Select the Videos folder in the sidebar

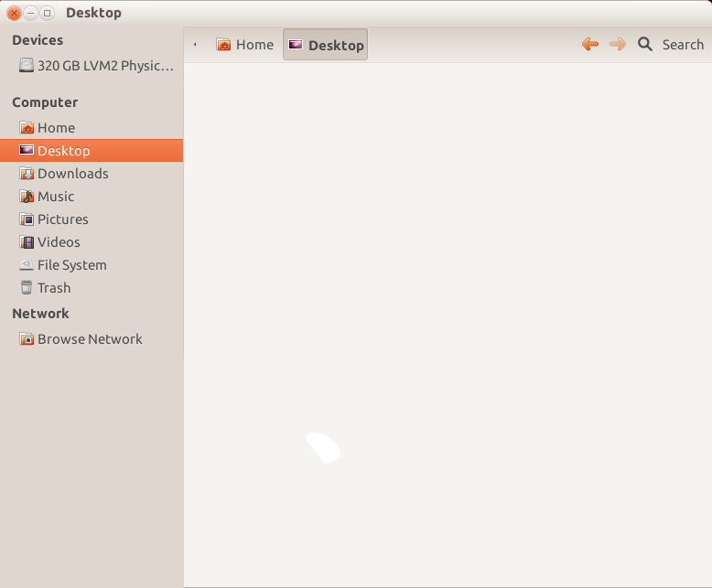59,242
